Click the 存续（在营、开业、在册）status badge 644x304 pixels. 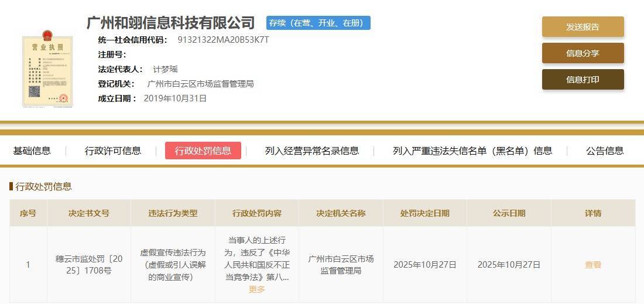click(318, 23)
